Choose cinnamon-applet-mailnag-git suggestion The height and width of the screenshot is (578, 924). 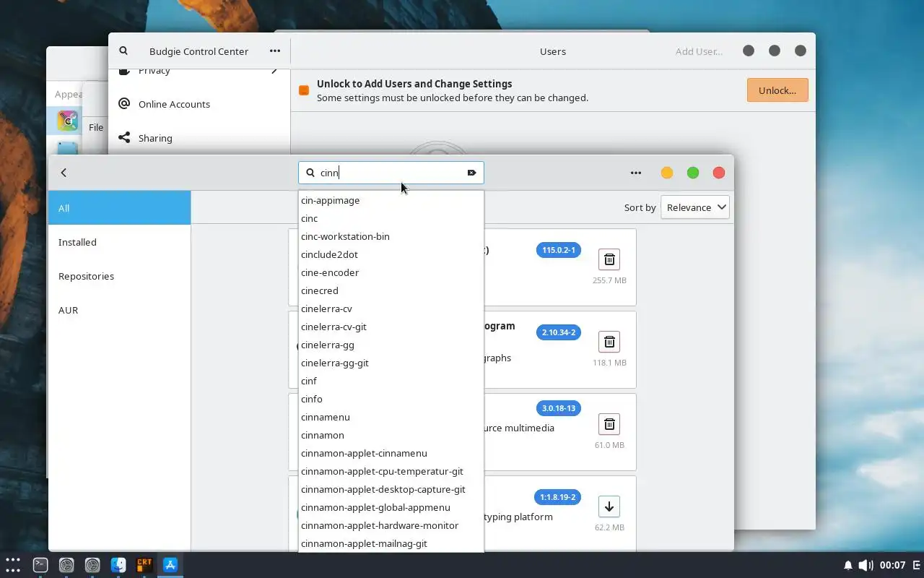click(391, 543)
